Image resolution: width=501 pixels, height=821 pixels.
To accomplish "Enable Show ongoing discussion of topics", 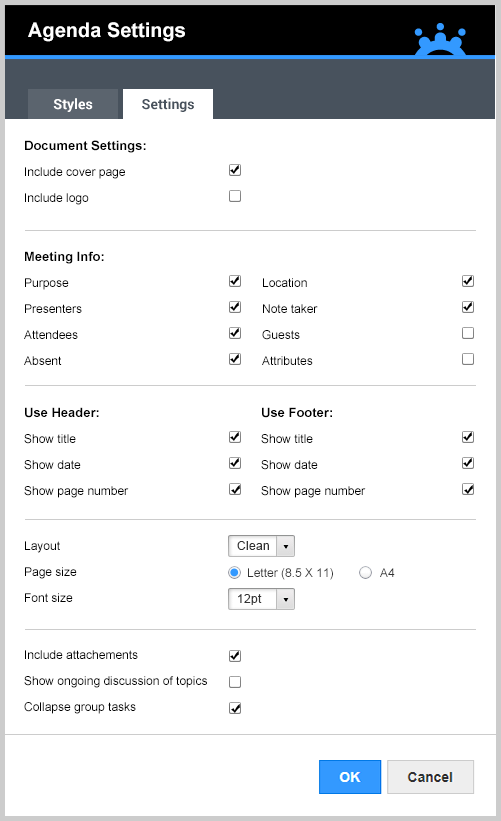I will (235, 682).
